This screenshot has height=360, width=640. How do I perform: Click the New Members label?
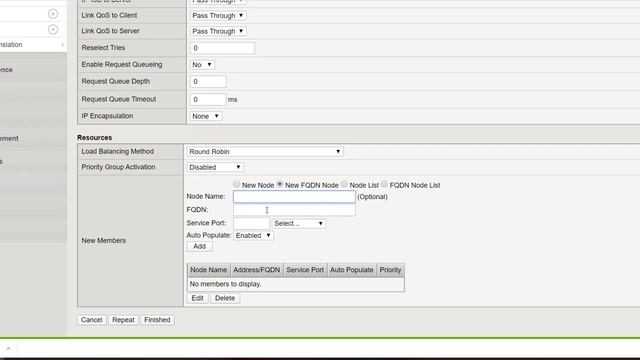coord(104,241)
